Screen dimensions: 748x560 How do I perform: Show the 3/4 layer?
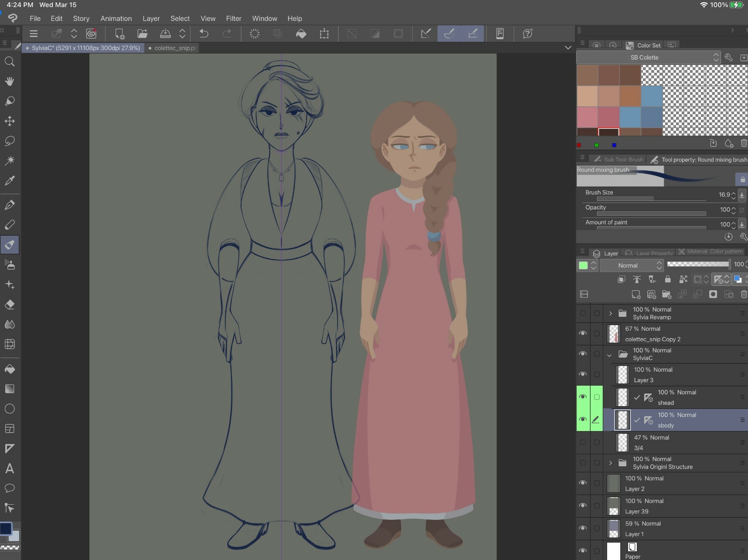583,442
